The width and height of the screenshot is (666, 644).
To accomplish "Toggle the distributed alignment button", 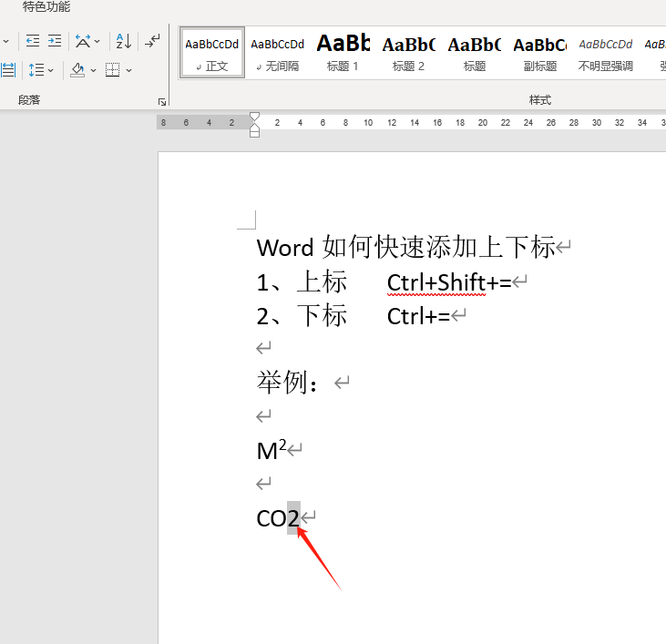I will click(x=8, y=69).
